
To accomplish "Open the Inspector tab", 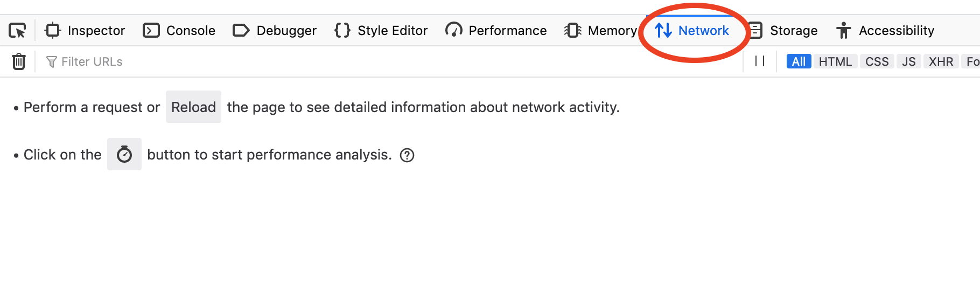I will click(x=85, y=31).
